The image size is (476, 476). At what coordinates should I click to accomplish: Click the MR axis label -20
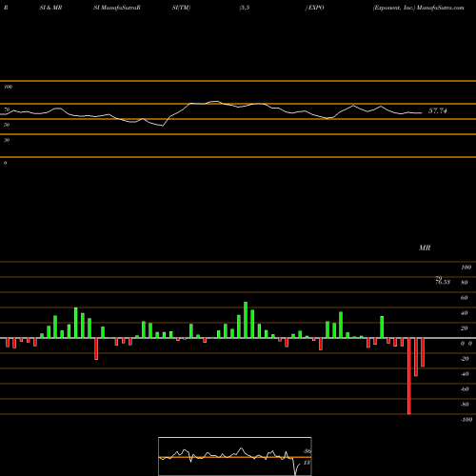[465, 359]
